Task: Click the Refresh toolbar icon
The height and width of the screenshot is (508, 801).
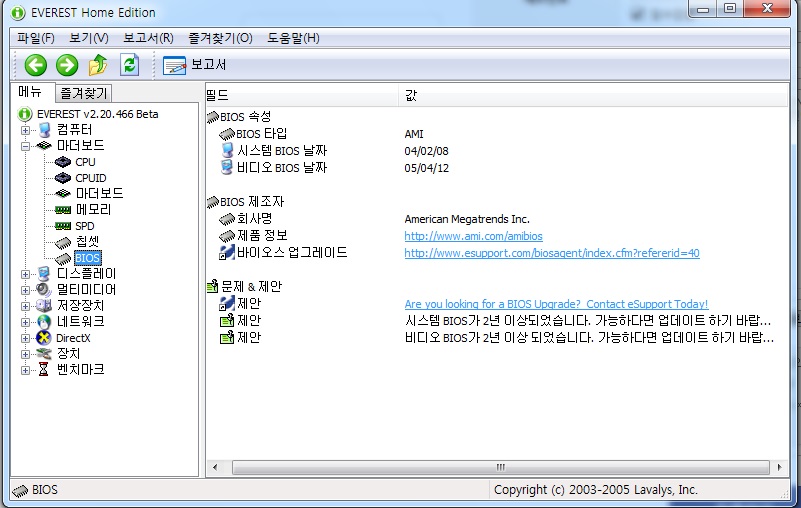Action: point(130,65)
